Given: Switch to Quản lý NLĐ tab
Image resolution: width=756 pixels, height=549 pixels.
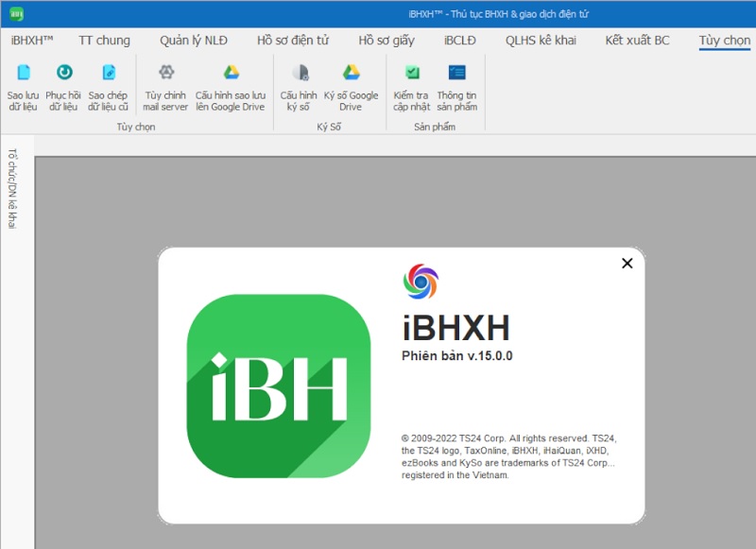Looking at the screenshot, I should [x=194, y=41].
